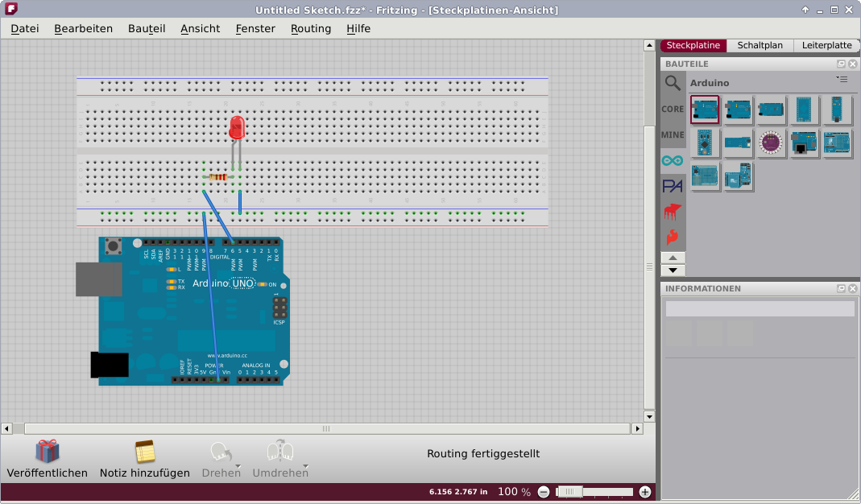Select the LilyPad Arduino part thumbnail
This screenshot has height=504, width=861.
(771, 143)
